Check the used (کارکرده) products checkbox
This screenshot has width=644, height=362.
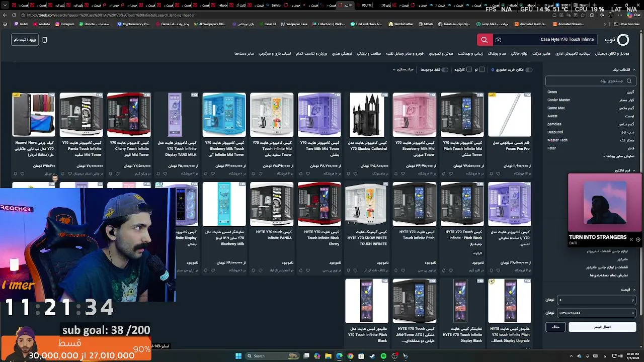coord(469,69)
